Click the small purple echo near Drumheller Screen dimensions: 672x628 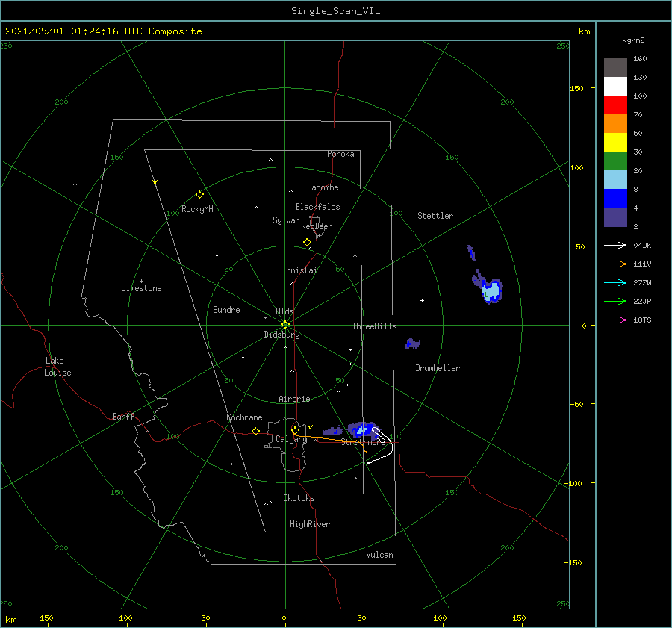click(x=413, y=343)
